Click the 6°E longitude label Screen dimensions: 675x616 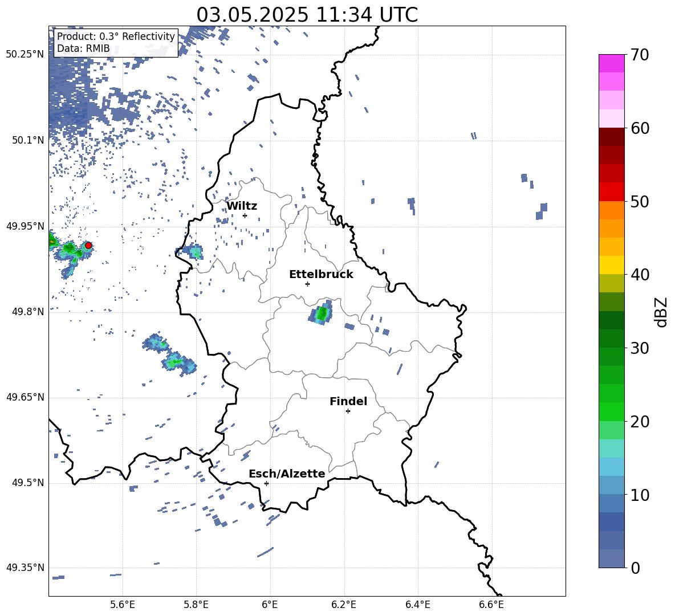[270, 605]
